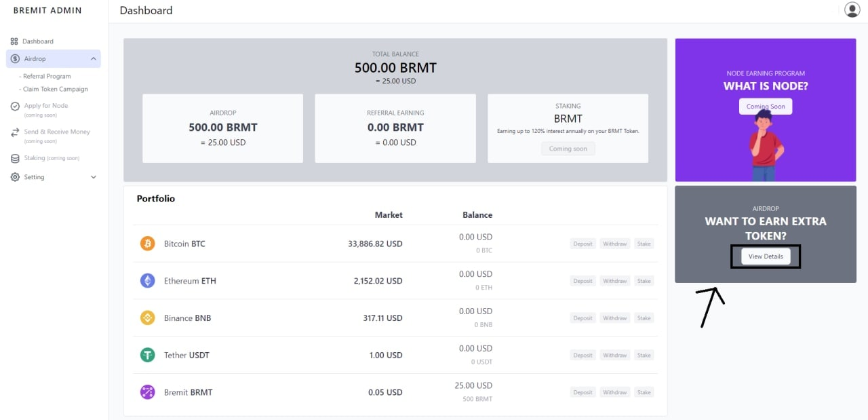Withdraw from the Ethereum row

point(614,281)
